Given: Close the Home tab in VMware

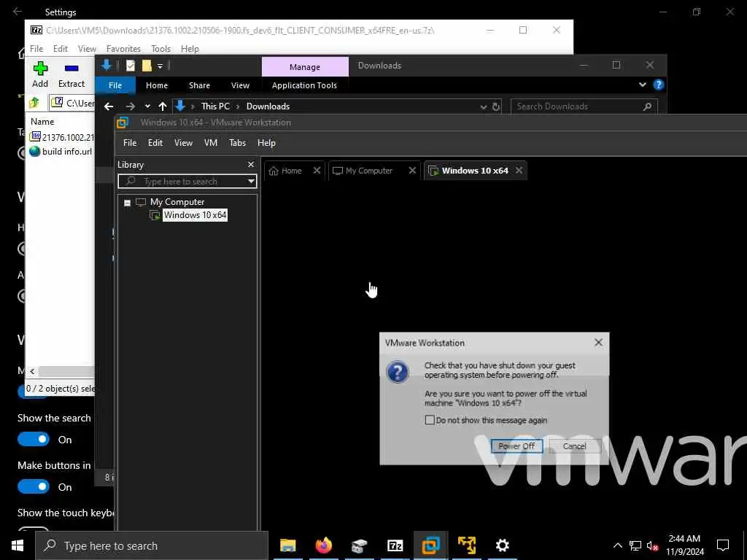Looking at the screenshot, I should pyautogui.click(x=317, y=171).
